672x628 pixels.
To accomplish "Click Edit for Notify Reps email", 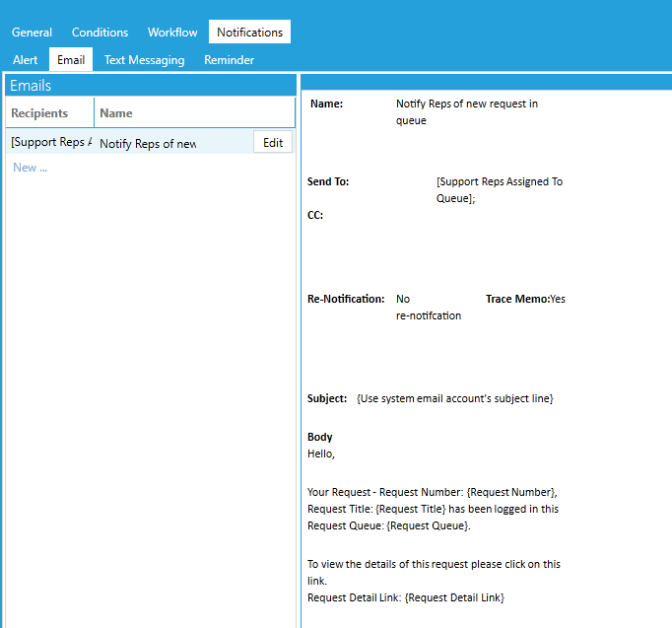I will point(273,142).
